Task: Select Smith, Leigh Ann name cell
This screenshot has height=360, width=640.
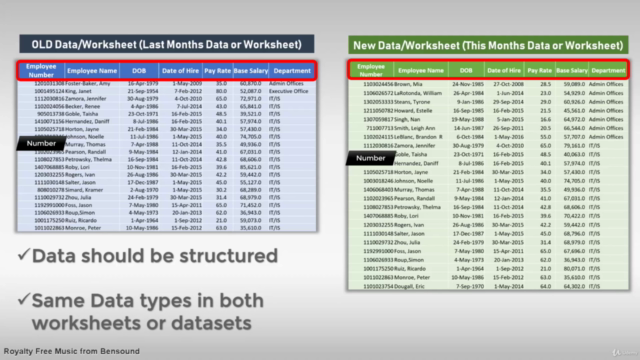Action: click(x=415, y=128)
